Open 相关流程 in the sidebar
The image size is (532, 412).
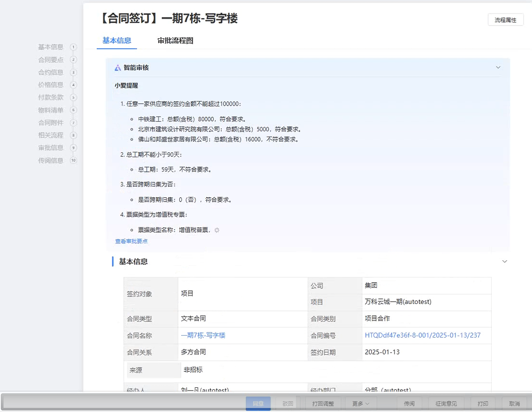[51, 135]
